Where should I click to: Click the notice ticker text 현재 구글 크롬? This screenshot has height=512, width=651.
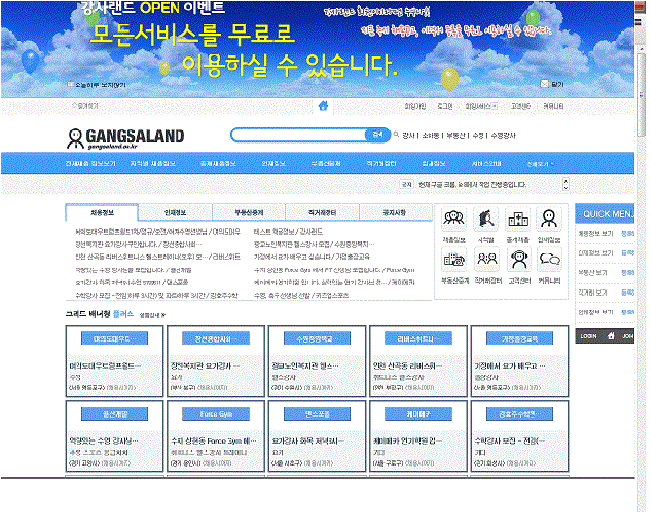click(471, 184)
